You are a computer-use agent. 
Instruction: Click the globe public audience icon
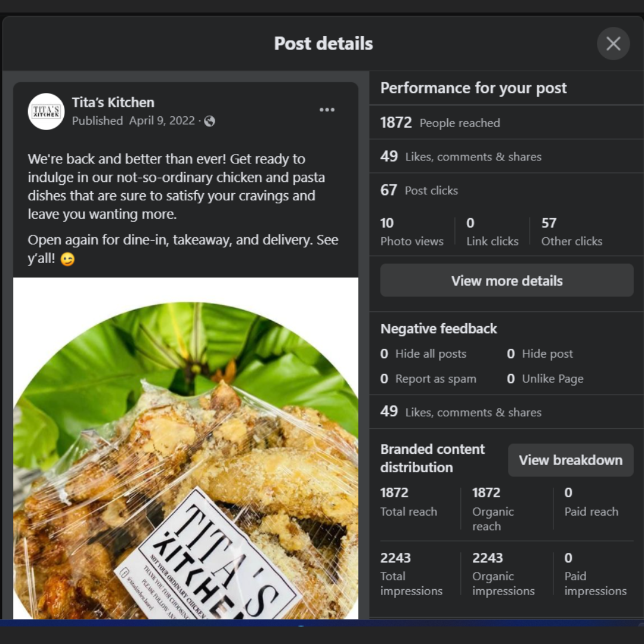tap(209, 121)
